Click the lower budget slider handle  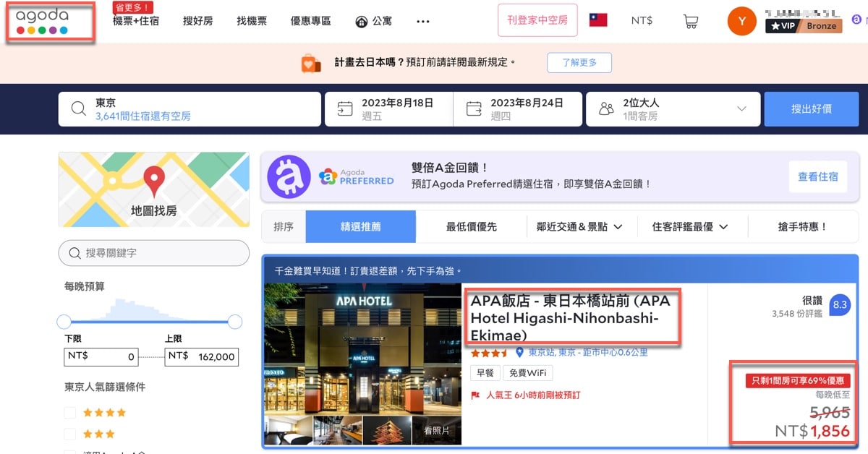click(64, 322)
